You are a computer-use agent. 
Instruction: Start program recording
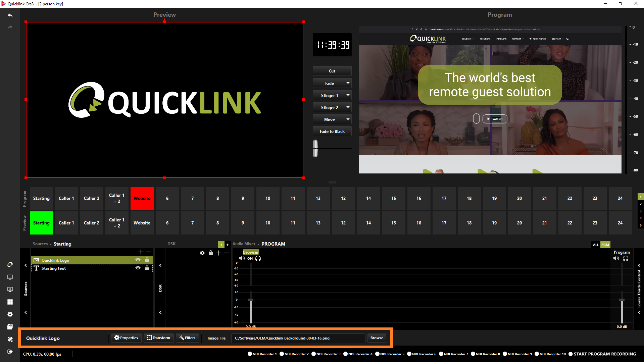click(602, 354)
